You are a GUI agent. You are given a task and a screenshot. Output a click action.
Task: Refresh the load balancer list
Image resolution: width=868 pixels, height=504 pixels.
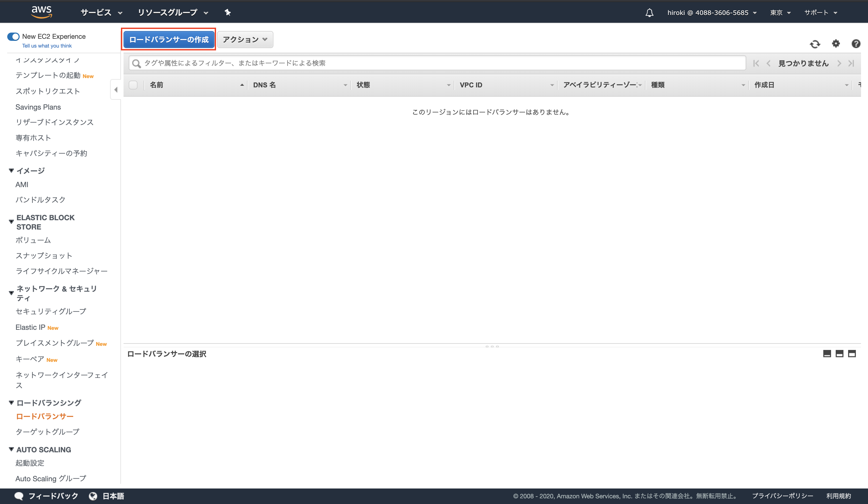click(815, 44)
